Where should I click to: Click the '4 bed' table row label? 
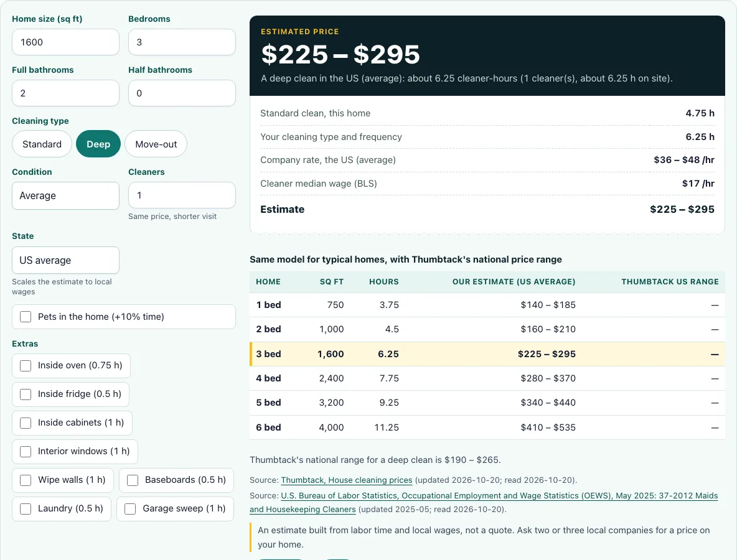[x=268, y=378]
